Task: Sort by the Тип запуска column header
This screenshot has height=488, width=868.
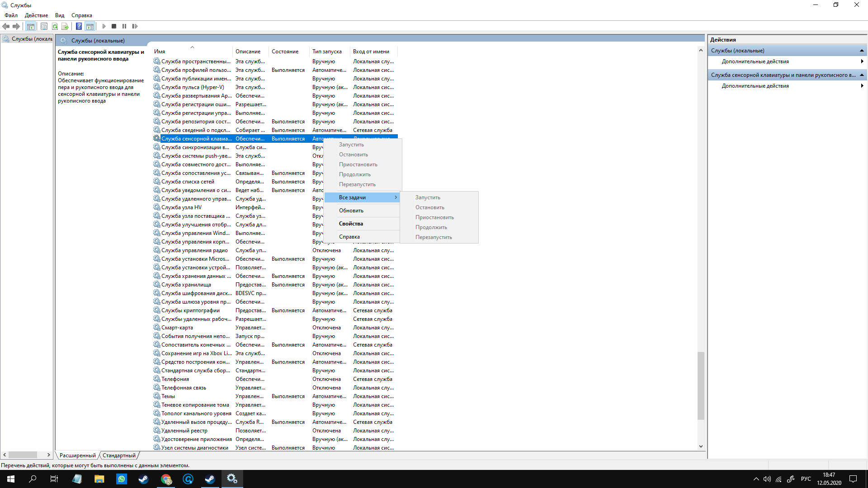Action: click(x=330, y=52)
